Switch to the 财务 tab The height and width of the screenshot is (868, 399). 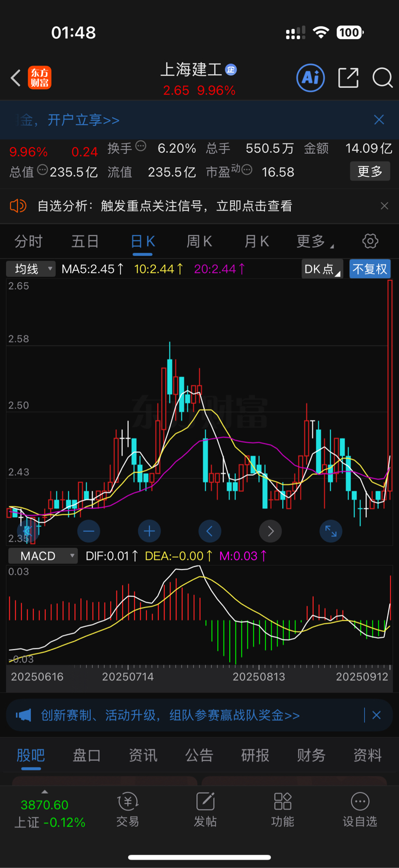click(311, 755)
